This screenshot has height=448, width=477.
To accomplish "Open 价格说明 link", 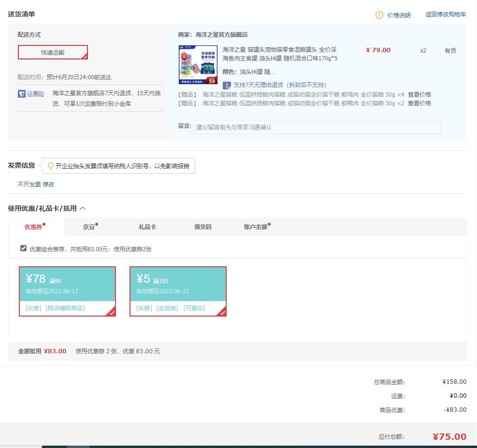I will (x=399, y=15).
